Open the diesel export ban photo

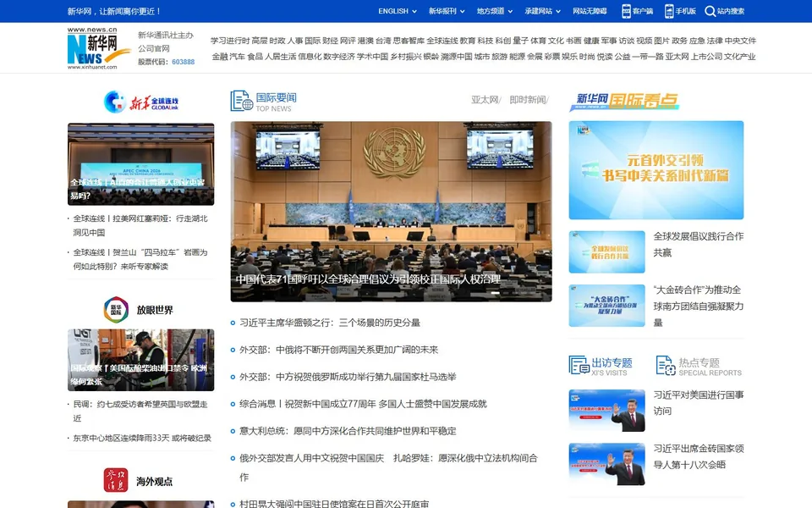pyautogui.click(x=141, y=360)
